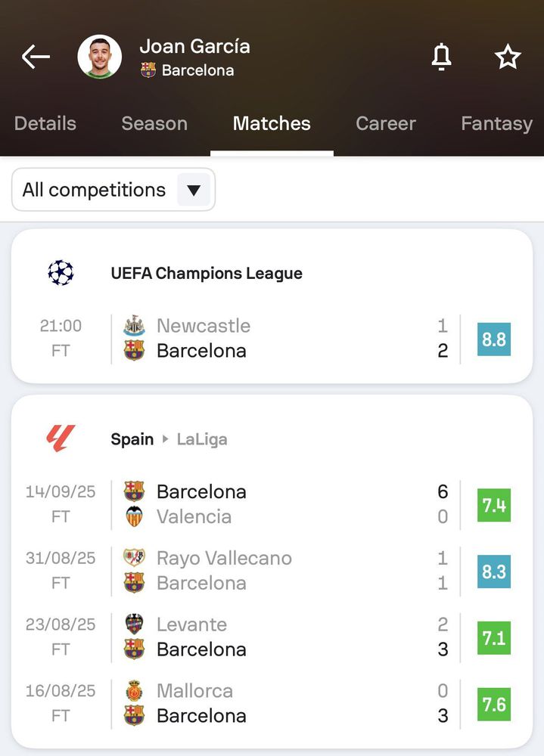The width and height of the screenshot is (544, 756).
Task: Open the 8.8 rating for Newcastle vs Barcelona
Action: point(493,339)
